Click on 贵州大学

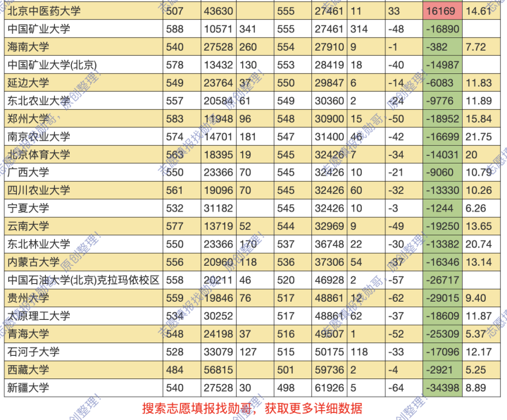click(83, 297)
